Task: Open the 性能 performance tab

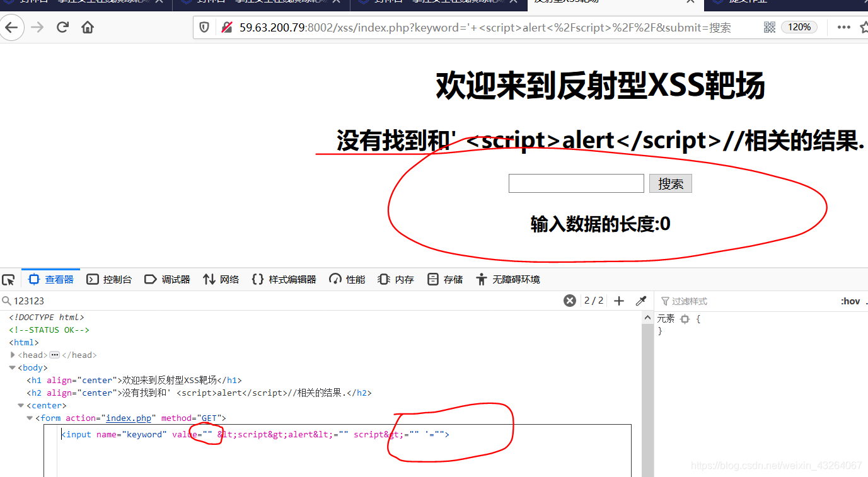Action: pos(347,279)
